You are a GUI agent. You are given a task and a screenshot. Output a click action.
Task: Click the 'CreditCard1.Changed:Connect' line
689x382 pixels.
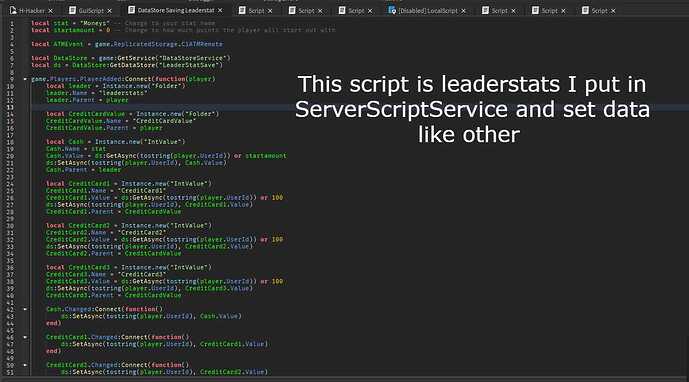(117, 337)
